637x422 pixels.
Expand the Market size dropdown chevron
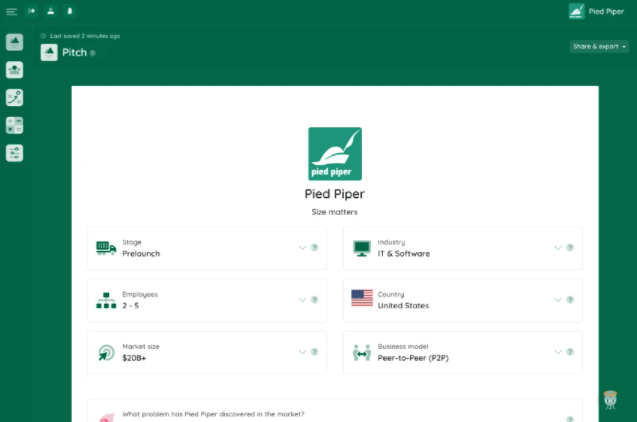click(x=302, y=352)
